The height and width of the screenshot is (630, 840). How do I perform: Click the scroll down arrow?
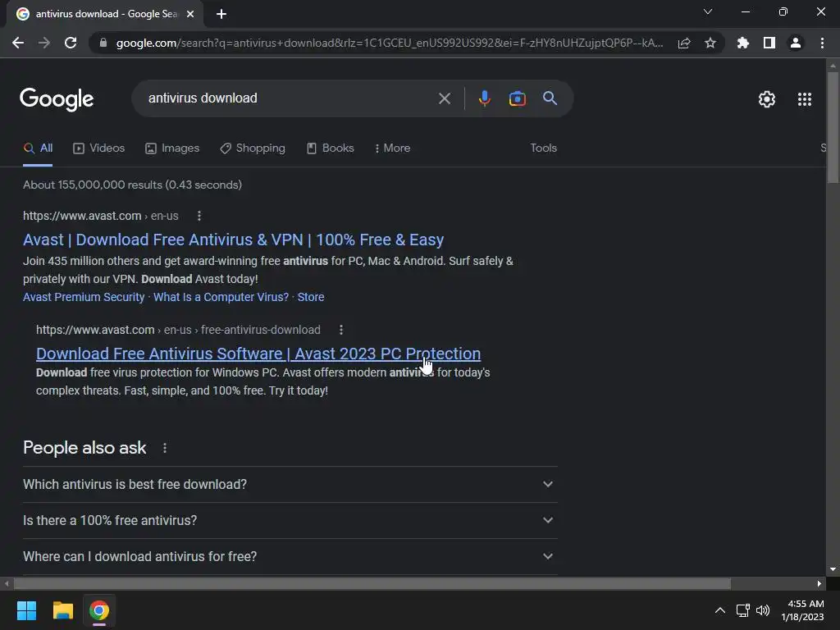pos(833,570)
